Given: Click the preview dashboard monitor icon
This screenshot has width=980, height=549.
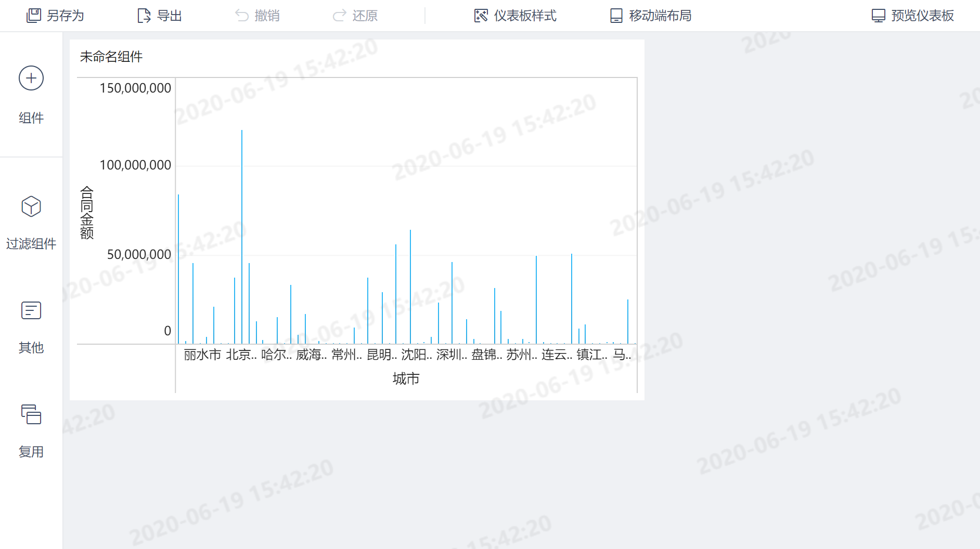Looking at the screenshot, I should tap(879, 16).
